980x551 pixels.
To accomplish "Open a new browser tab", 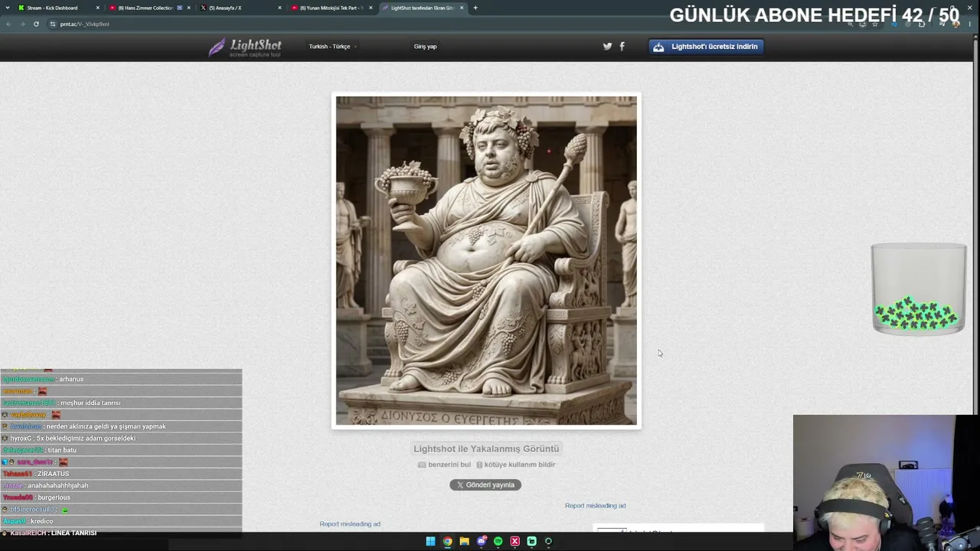I will pos(475,8).
